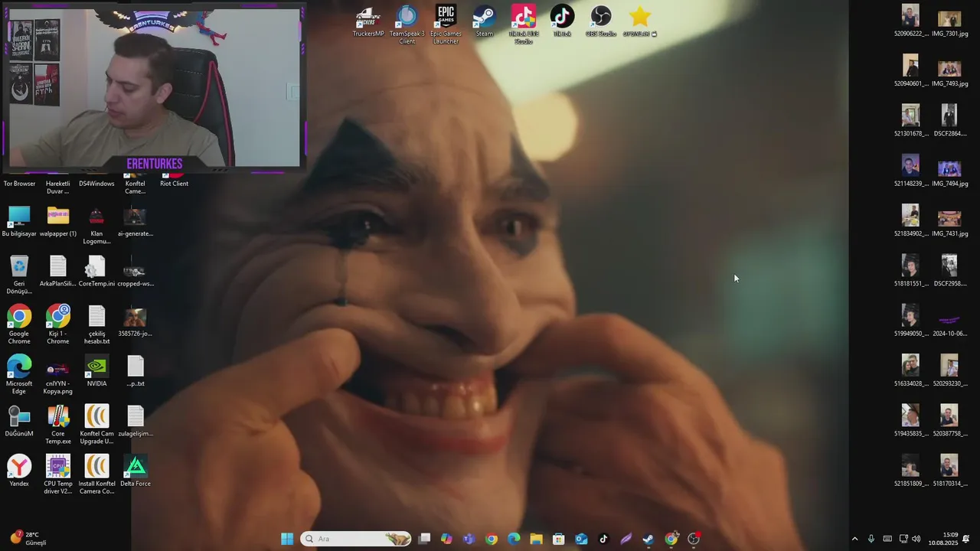
Task: Select the ai-generate... image file
Action: [x=136, y=221]
